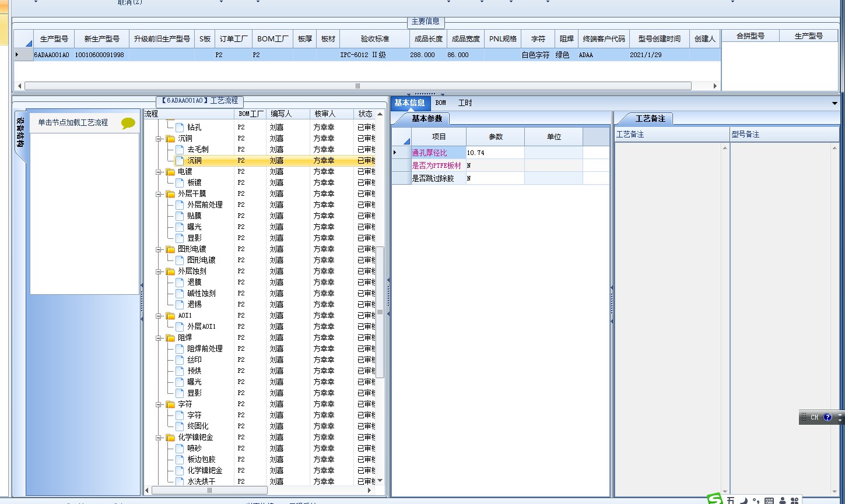Viewport: 845px width, 504px height.
Task: Click the CH language indicator
Action: tap(814, 417)
